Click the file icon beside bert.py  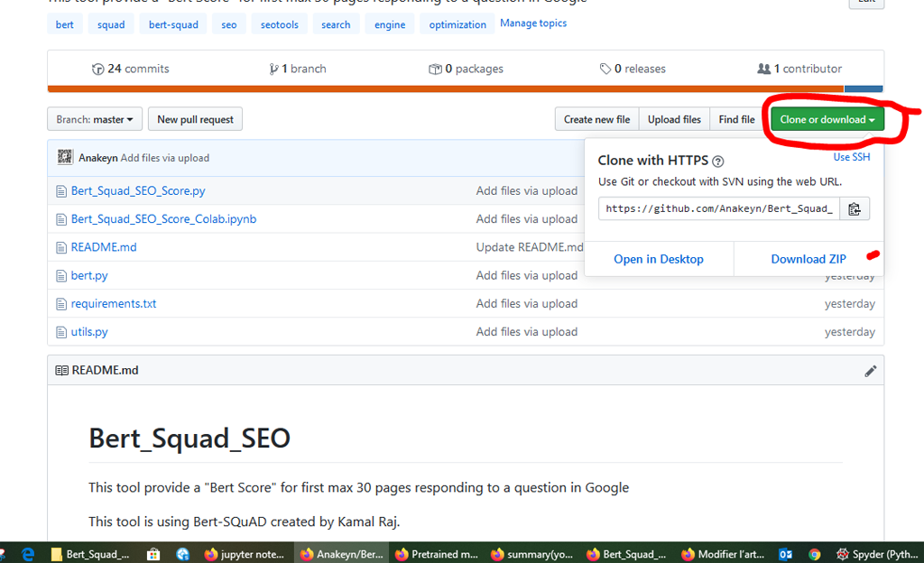[61, 276]
